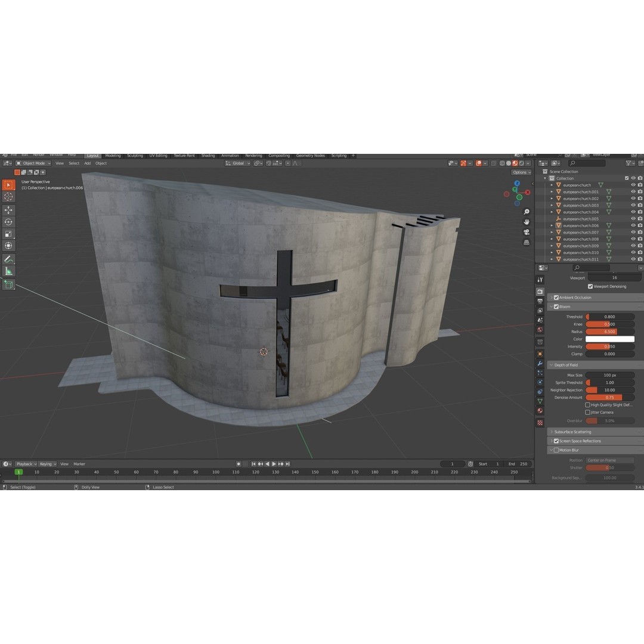
Task: Open the Render properties tab
Action: click(x=540, y=292)
